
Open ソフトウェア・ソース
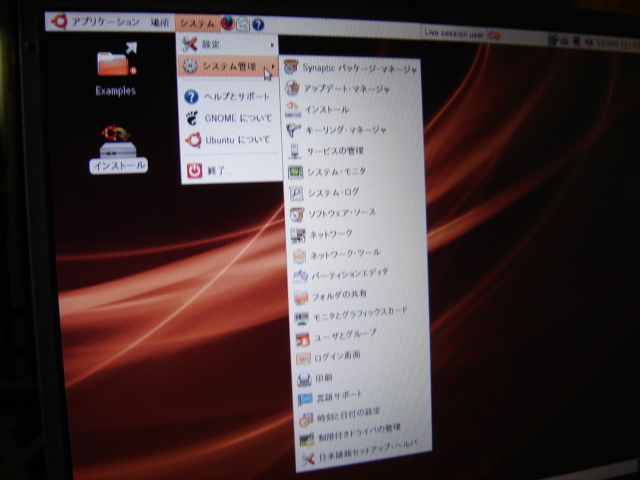coord(357,213)
